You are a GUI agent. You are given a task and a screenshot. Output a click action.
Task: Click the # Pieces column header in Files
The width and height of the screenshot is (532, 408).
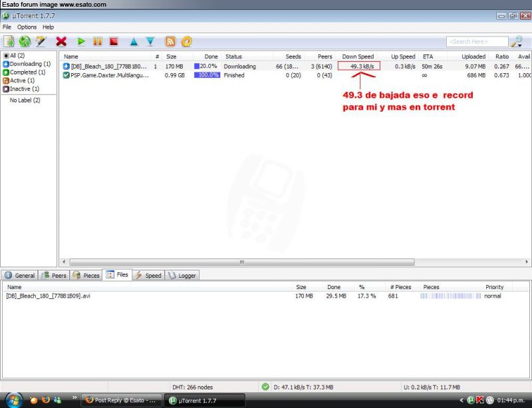400,287
